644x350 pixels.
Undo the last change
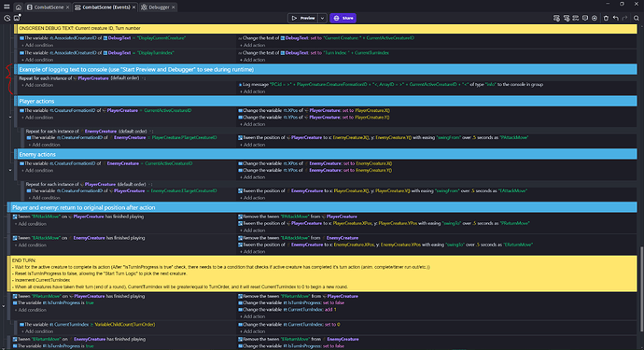click(615, 18)
